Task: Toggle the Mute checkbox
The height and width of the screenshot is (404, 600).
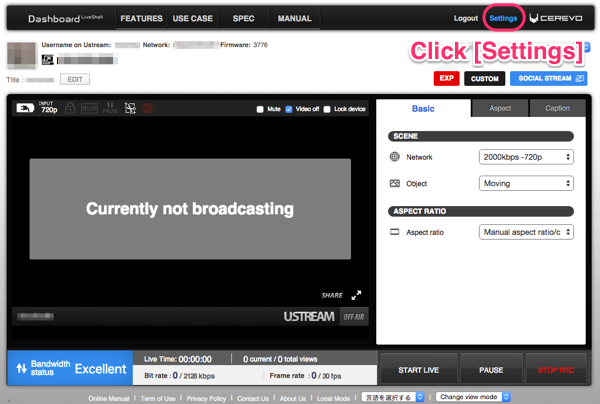Action: (x=260, y=109)
